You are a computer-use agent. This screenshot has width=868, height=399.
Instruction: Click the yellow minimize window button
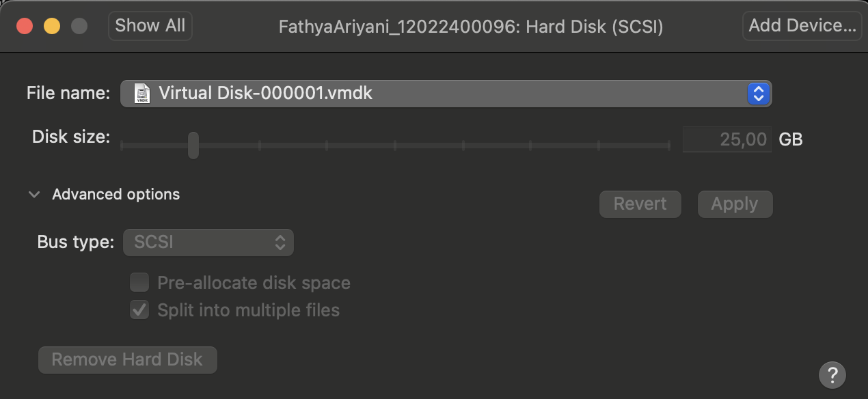click(52, 27)
